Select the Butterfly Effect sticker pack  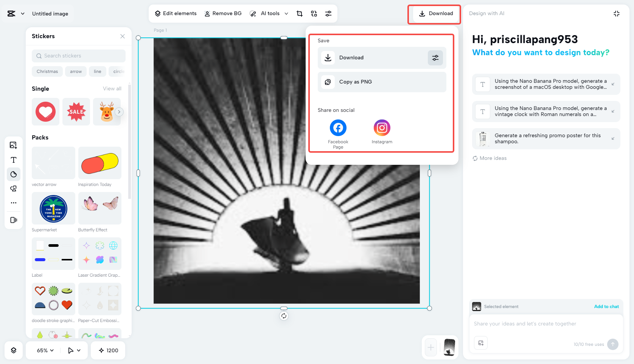pyautogui.click(x=99, y=208)
